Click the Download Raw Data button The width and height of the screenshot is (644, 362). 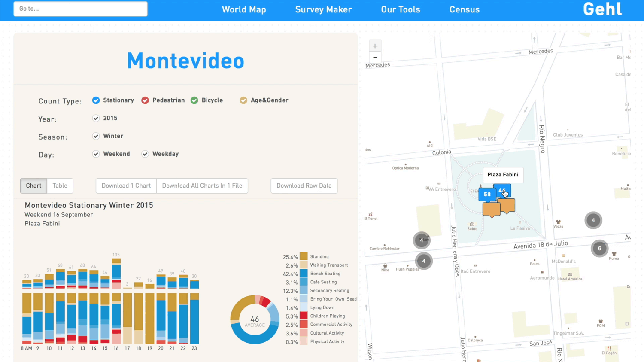click(304, 186)
